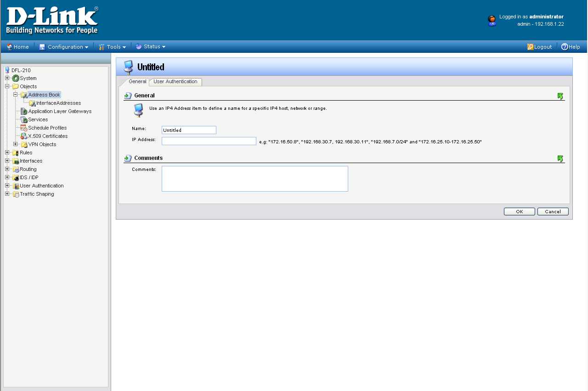Click the Schedule Profiles calendar icon
Viewport: 588px width, 391px height.
click(24, 128)
